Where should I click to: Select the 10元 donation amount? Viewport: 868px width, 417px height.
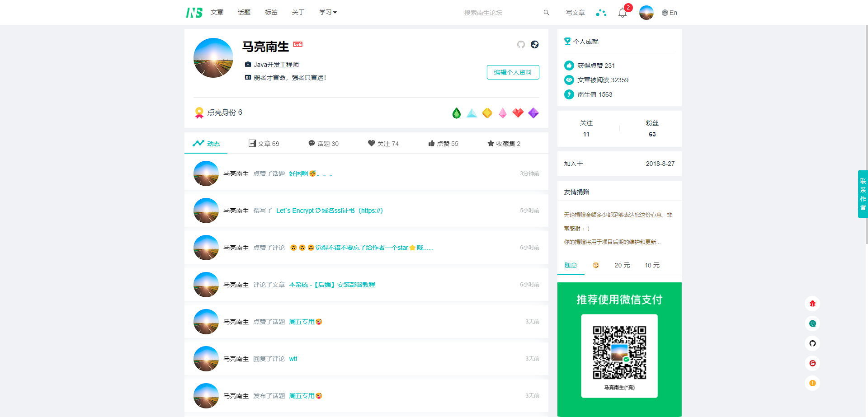pos(652,265)
